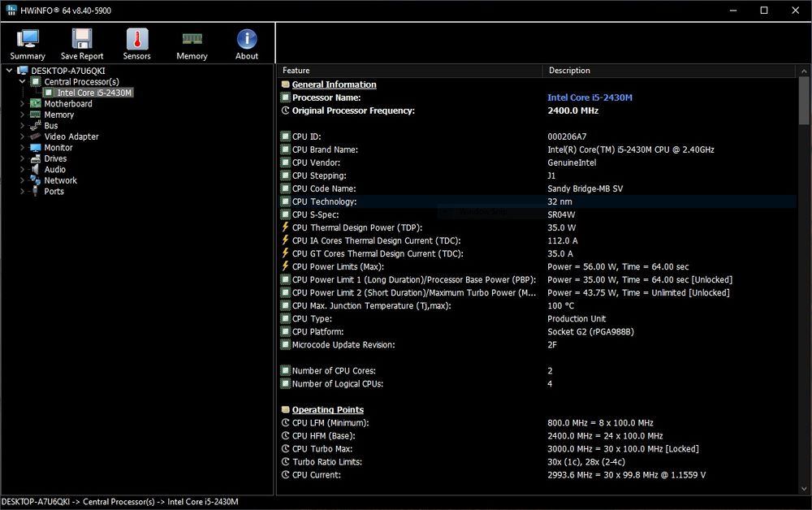Viewport: 812px width, 510px height.
Task: Click the Bus tree node icon
Action: click(x=35, y=125)
